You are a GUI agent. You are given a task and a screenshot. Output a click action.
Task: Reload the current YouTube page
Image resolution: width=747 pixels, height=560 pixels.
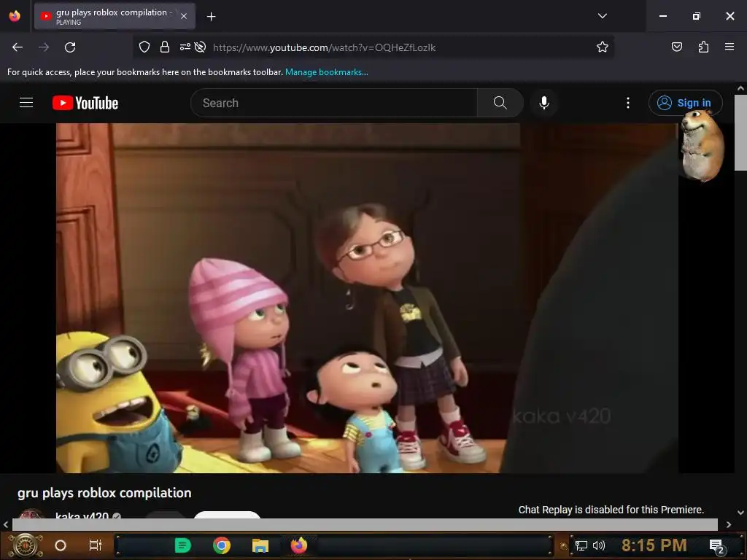70,47
